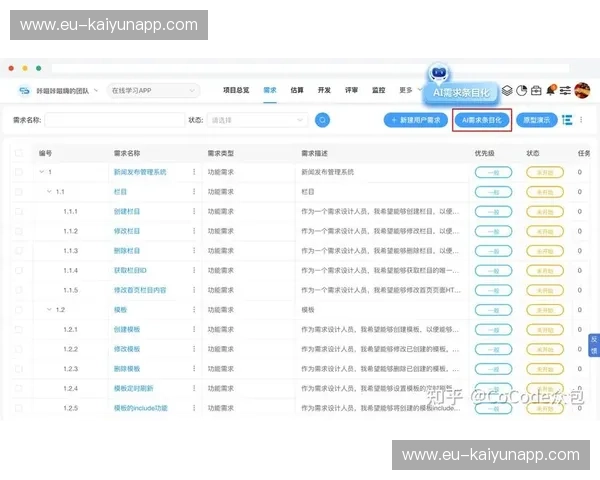Open the 新闻发布管理系统 requirement link
The width and height of the screenshot is (600, 480).
[140, 172]
